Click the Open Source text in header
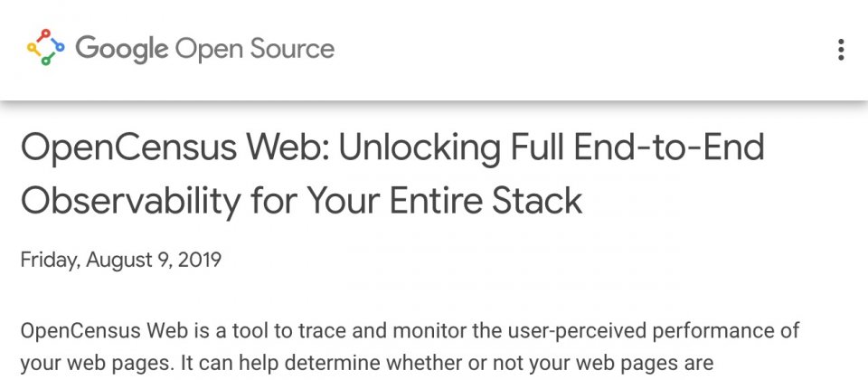Image resolution: width=868 pixels, height=380 pixels. coord(255,49)
